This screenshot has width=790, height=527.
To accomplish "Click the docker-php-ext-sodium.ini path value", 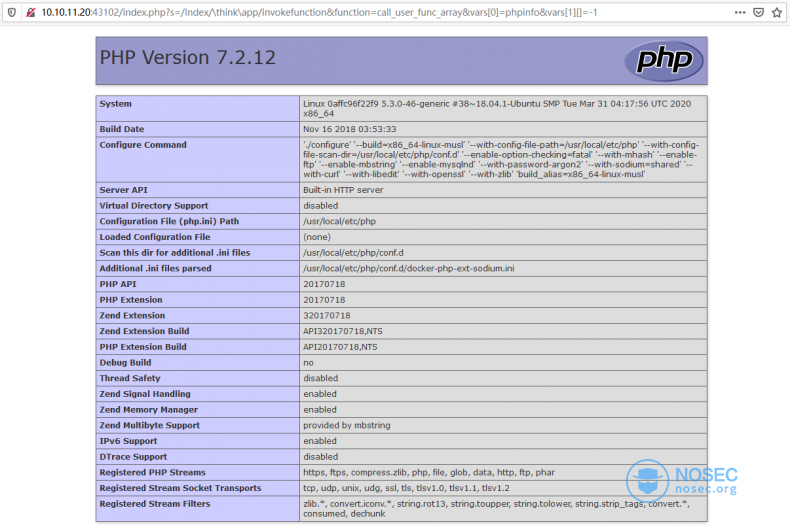I will coord(409,268).
